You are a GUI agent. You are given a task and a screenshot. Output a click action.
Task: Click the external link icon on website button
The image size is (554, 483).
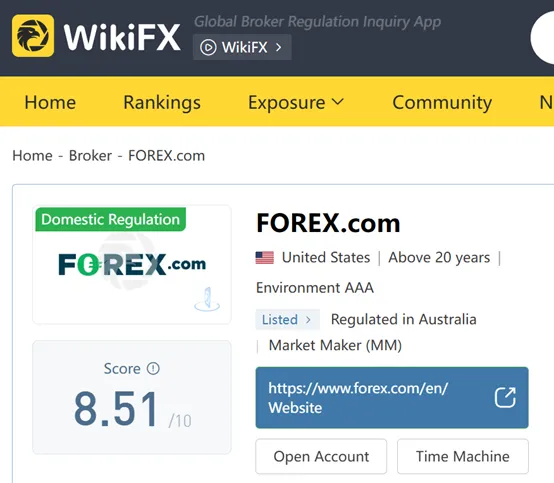(x=505, y=397)
